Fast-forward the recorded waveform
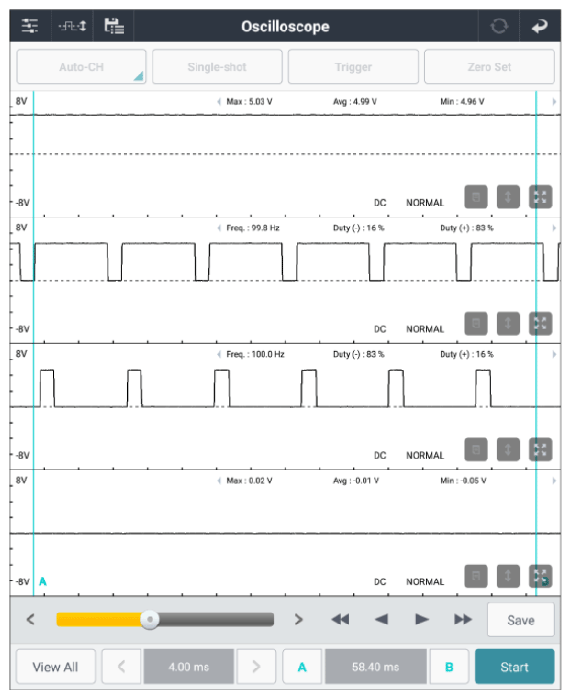Viewport: 571px width, 699px height. 463,619
